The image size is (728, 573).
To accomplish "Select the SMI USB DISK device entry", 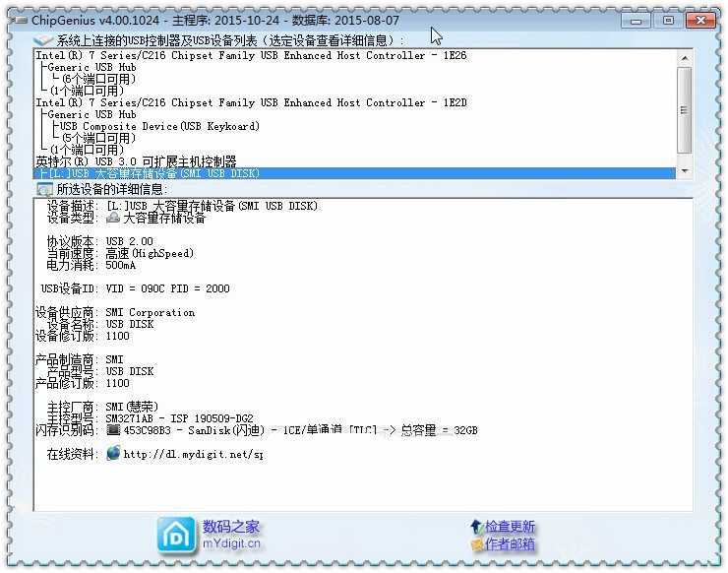I will pos(148,173).
